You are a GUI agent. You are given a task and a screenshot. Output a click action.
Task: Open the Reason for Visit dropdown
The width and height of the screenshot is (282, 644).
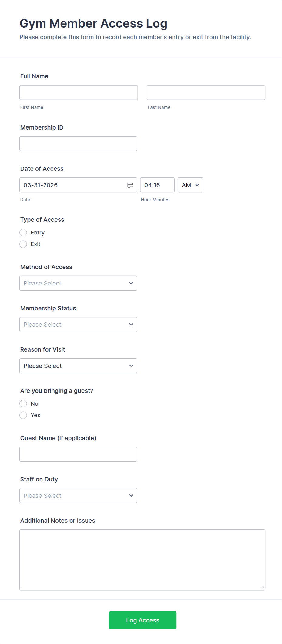(78, 366)
